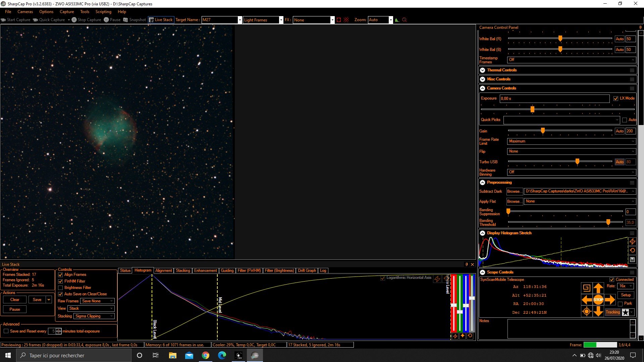Screen dimensions: 644x362
Task: Click the Save button in Live Stack
Action: pos(37,300)
